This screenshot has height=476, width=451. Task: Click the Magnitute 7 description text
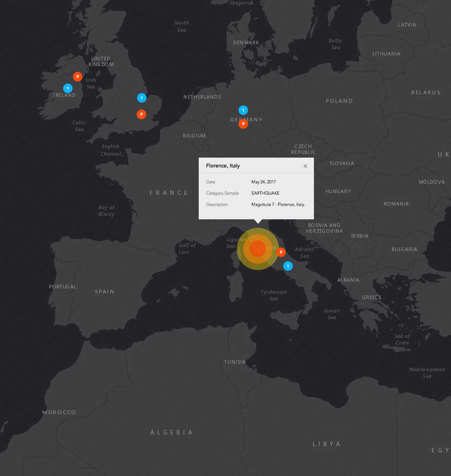tap(278, 205)
